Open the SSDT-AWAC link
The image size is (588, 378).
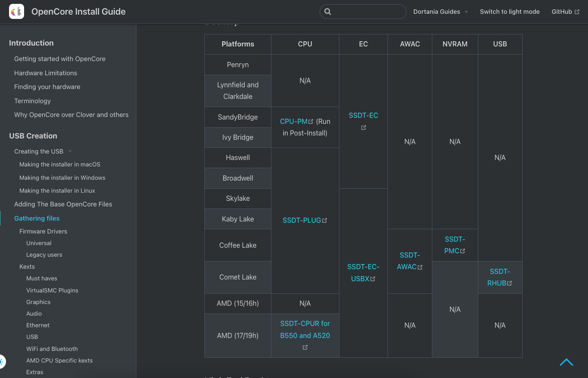point(409,261)
